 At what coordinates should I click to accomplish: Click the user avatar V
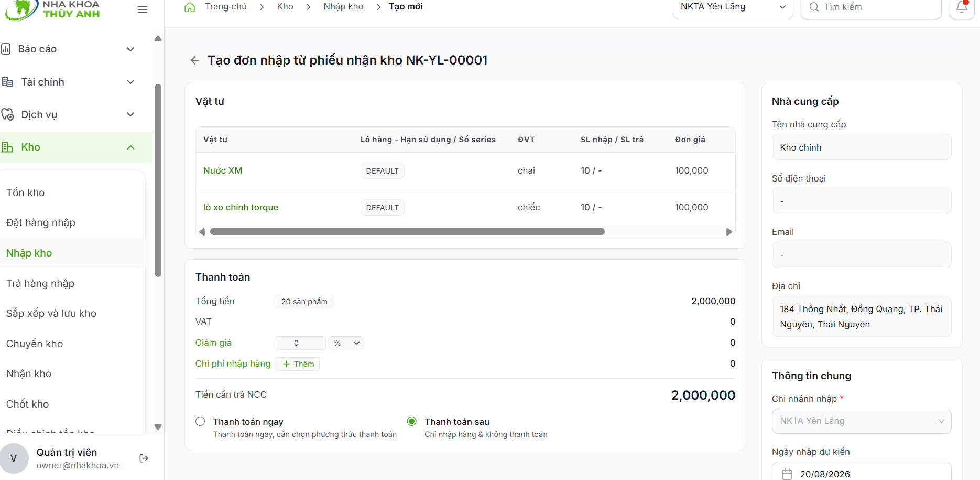tap(14, 458)
